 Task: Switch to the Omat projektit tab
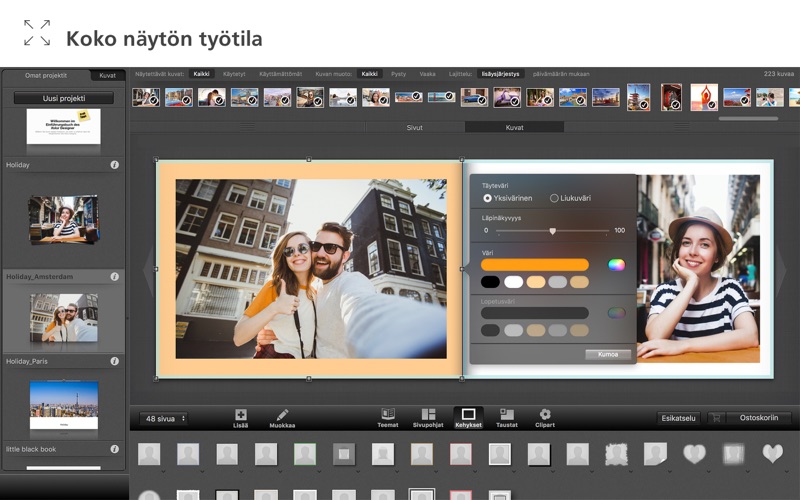(46, 76)
